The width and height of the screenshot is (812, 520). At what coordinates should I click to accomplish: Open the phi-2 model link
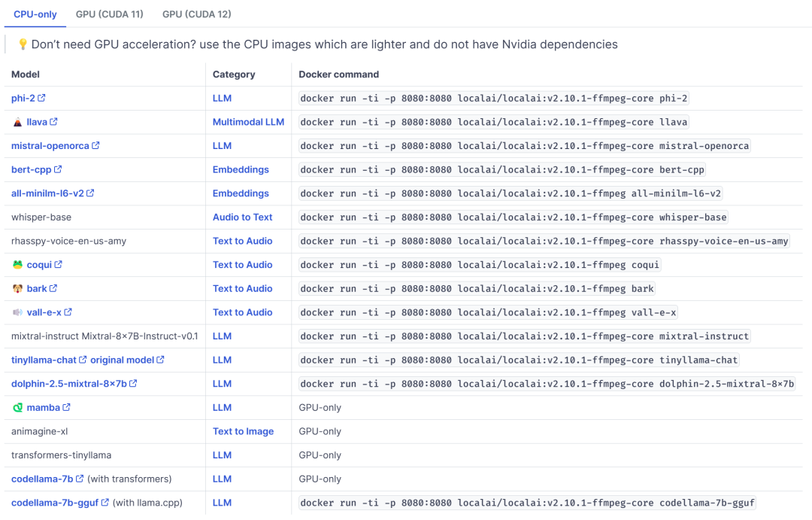pos(23,99)
